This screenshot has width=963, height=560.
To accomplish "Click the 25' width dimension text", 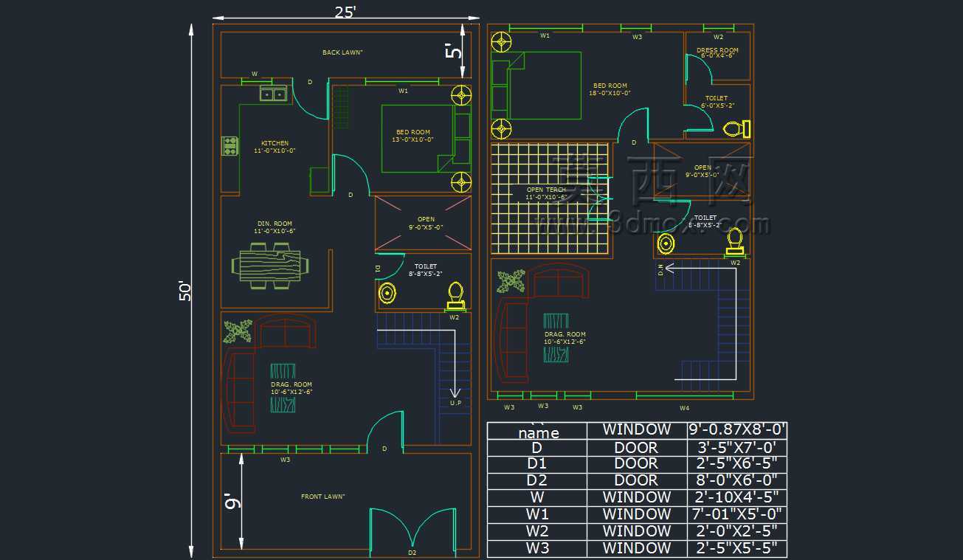I will (x=345, y=12).
